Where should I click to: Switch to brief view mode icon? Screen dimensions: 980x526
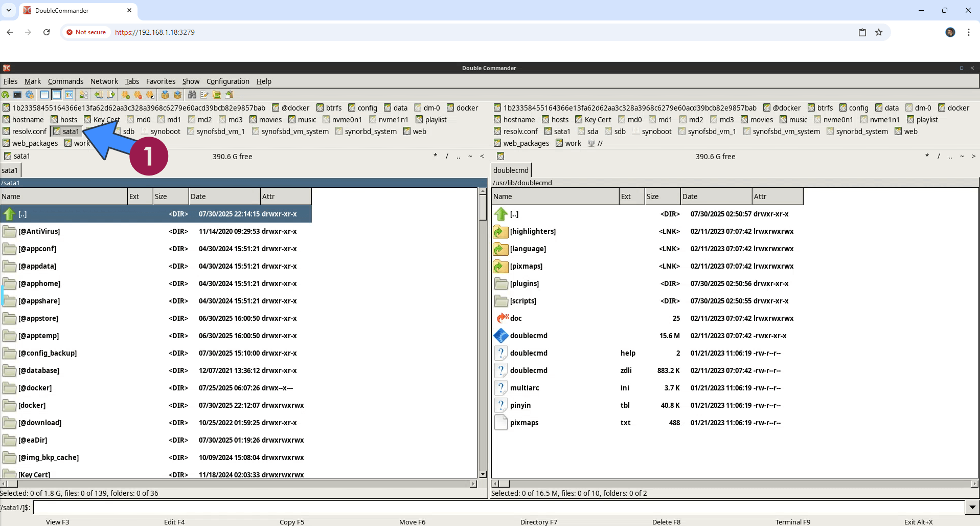coord(44,95)
